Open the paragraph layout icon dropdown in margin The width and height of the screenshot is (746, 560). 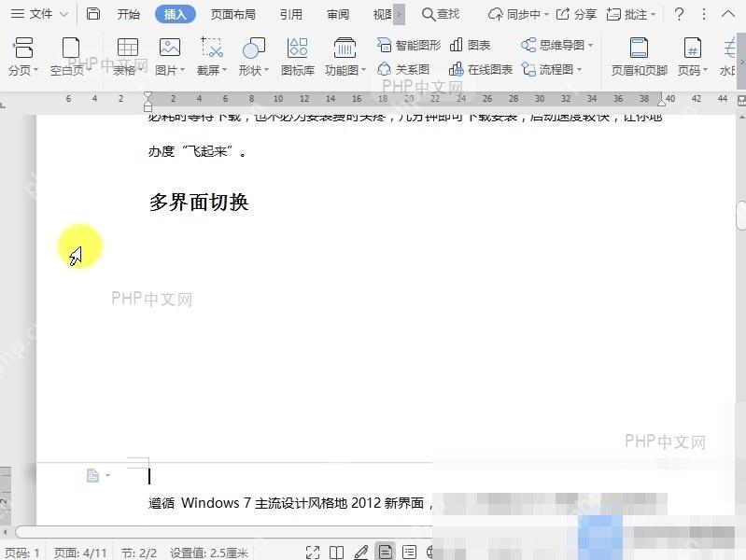(98, 475)
